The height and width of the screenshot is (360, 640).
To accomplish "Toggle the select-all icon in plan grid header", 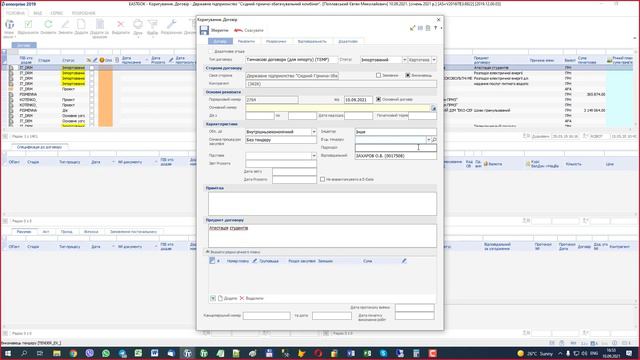I will (212, 261).
